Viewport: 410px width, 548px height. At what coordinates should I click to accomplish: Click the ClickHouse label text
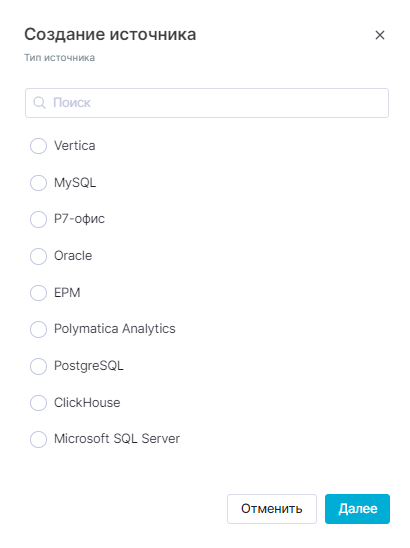[87, 403]
